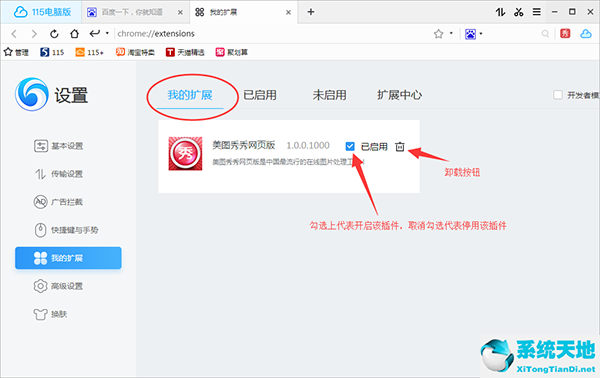This screenshot has height=378, width=600.
Task: Open the red Meitu extension toolbar icon
Action: [x=565, y=34]
